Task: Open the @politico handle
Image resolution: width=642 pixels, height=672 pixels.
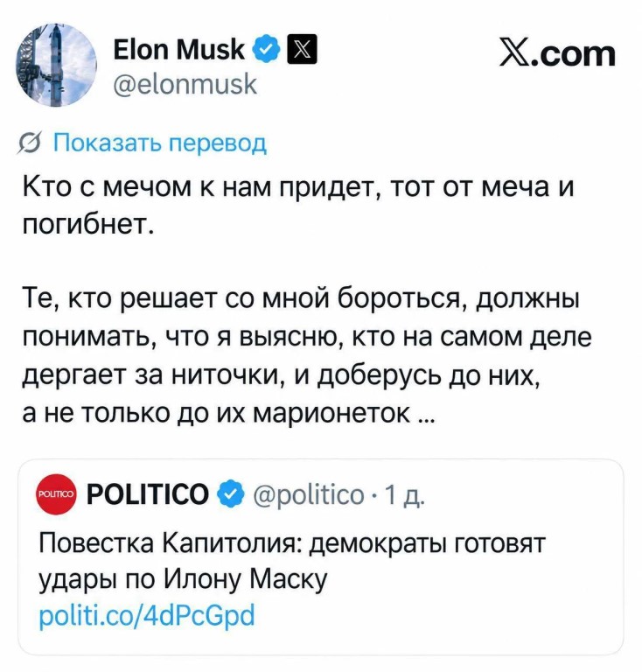Action: point(309,494)
